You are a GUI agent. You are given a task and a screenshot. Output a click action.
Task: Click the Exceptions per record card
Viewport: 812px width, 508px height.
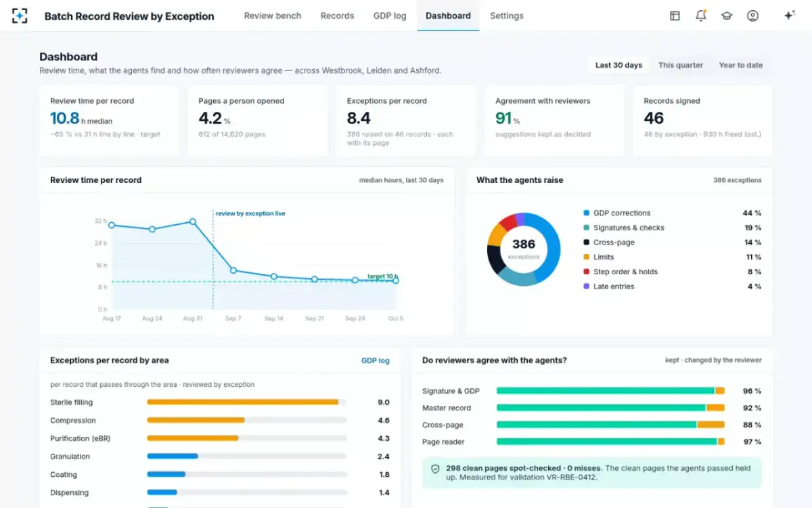[406, 121]
